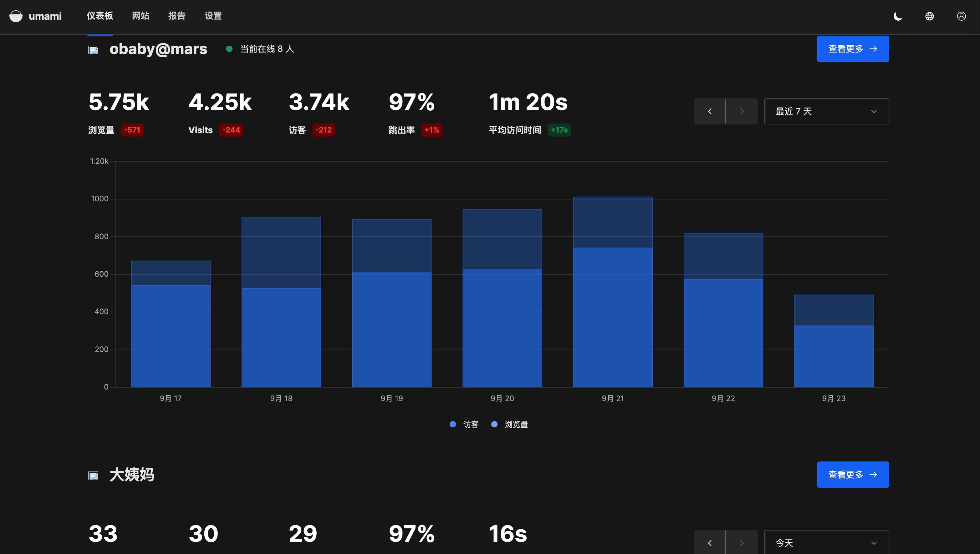
Task: Click obaby@mars website favicon
Action: 93,49
